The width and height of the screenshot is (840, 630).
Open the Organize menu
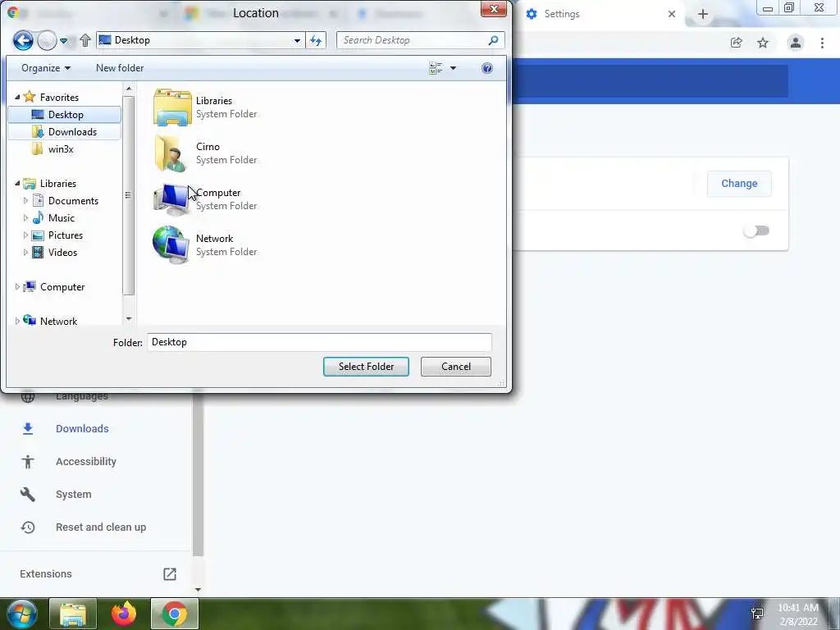46,68
